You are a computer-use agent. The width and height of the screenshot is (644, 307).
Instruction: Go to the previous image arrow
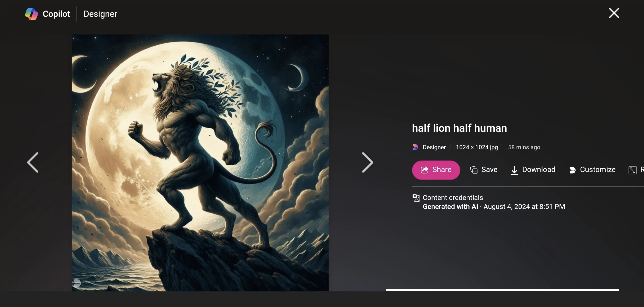(33, 163)
